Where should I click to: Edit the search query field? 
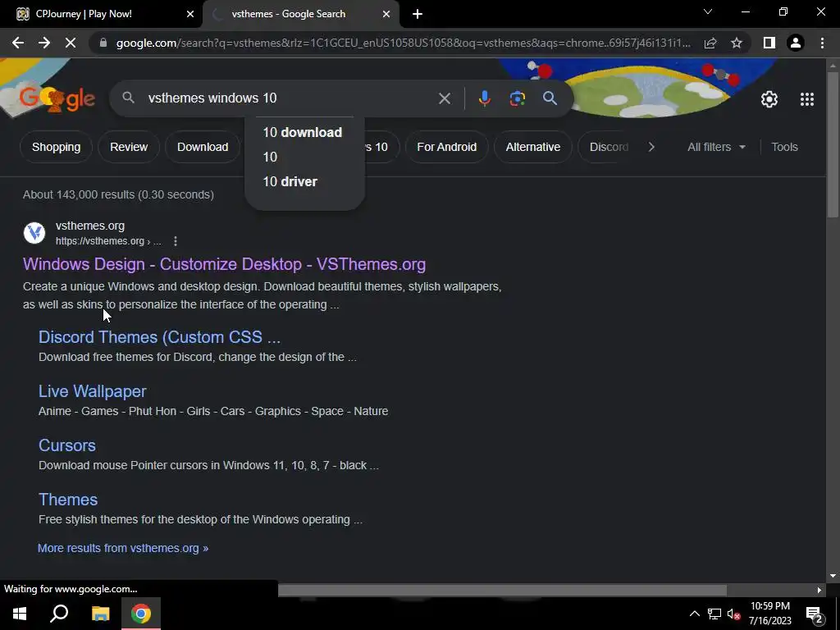(x=290, y=98)
